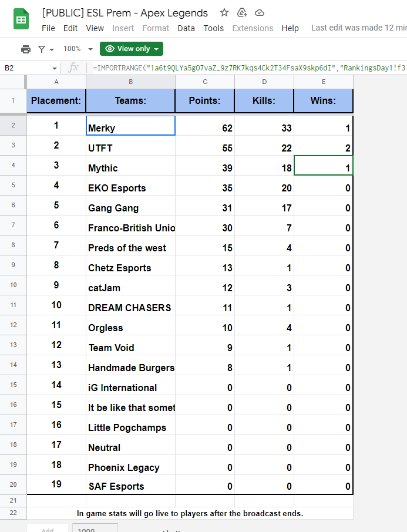Viewport: 407px width, 532px height.
Task: Open the Help menu
Action: 290,28
